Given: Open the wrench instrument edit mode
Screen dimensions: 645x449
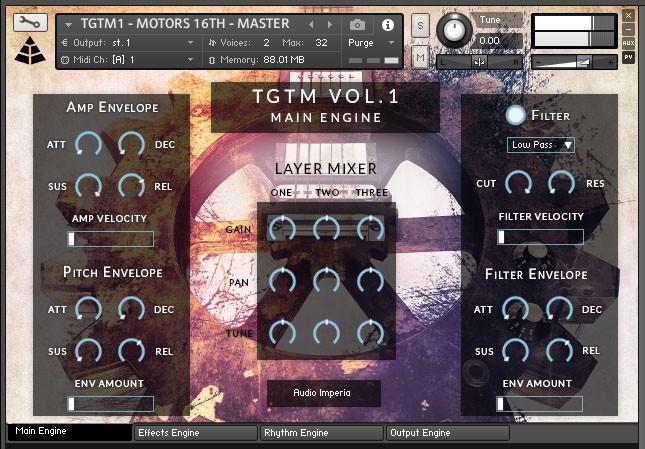Looking at the screenshot, I should (31, 22).
